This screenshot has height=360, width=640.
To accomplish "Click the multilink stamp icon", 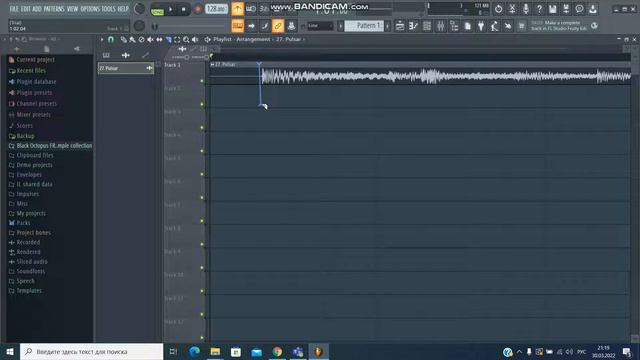I will [291, 26].
